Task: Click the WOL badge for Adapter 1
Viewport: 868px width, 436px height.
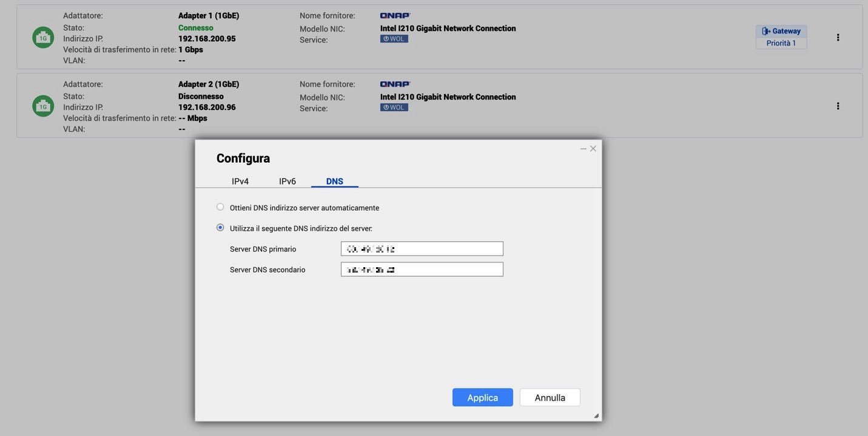Action: pos(394,39)
